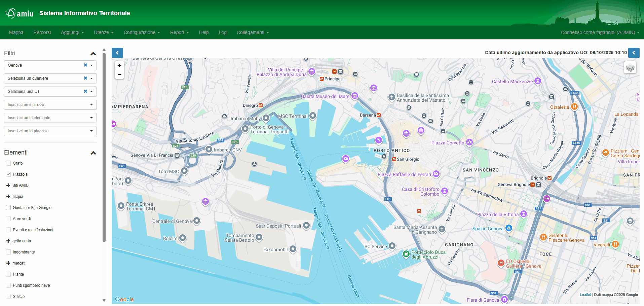Open the Report menu

179,32
